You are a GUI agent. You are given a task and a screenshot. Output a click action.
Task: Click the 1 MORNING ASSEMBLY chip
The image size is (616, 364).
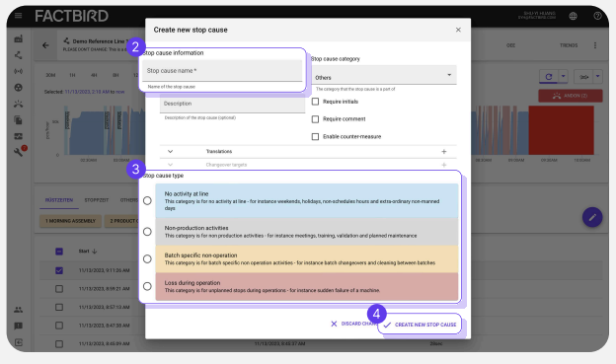(70, 221)
